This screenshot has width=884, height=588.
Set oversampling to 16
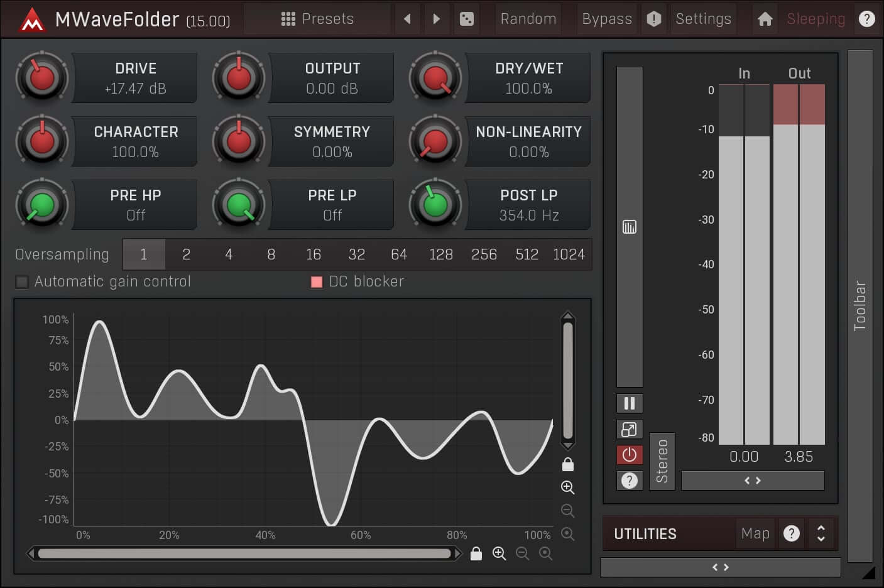click(x=314, y=254)
